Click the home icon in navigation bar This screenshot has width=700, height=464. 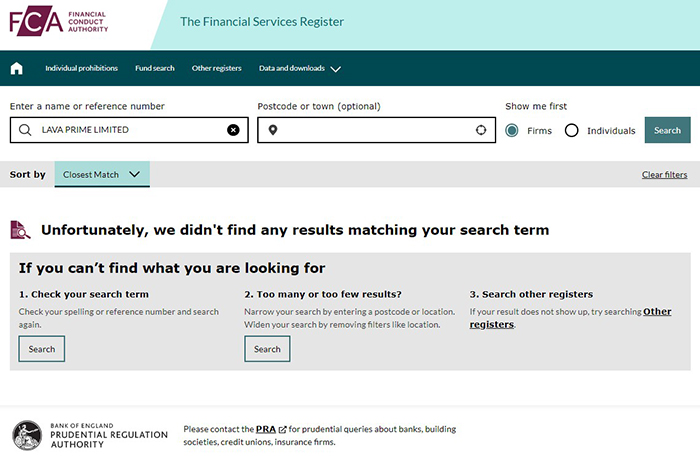16,68
